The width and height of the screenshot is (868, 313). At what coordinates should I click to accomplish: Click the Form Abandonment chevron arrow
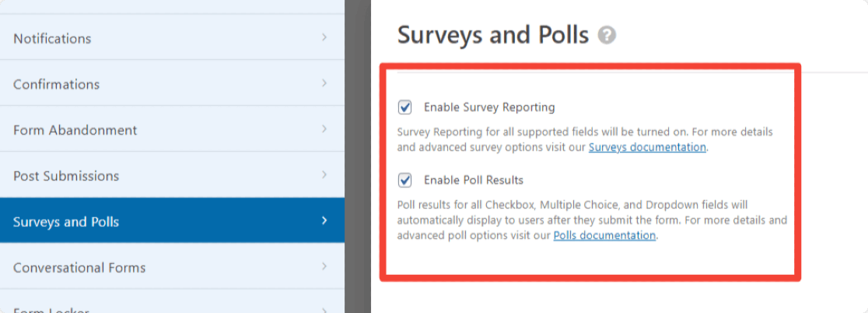tap(324, 129)
